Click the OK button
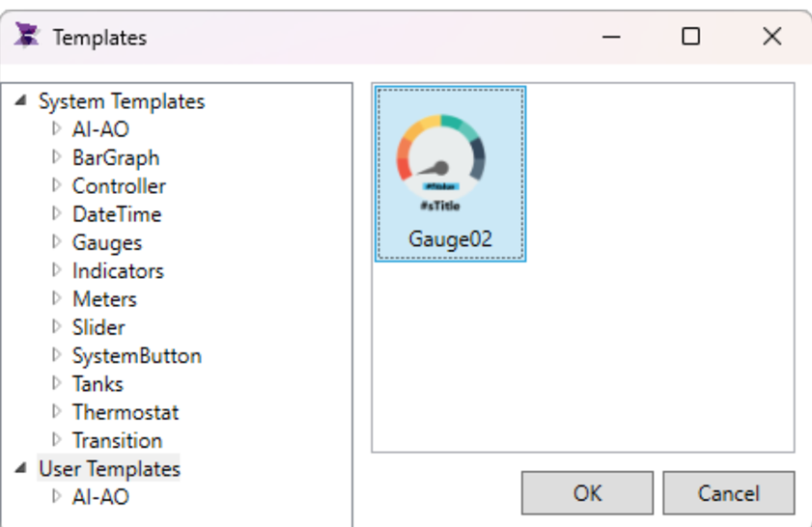The height and width of the screenshot is (527, 812). pos(587,493)
